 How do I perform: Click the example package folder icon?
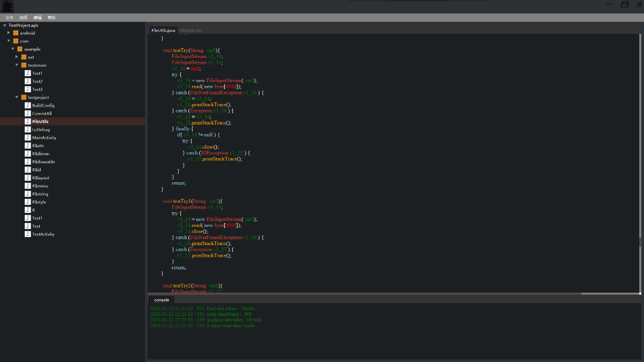[x=20, y=49]
